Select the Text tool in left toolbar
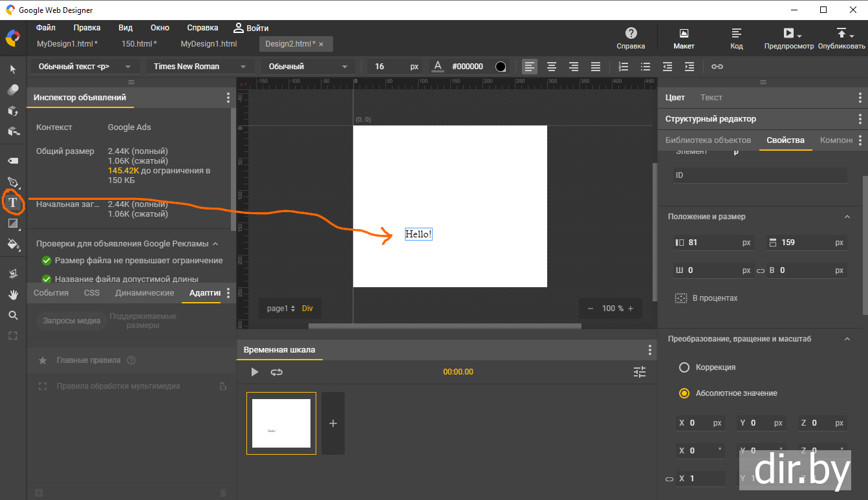Image resolution: width=868 pixels, height=500 pixels. click(x=12, y=202)
